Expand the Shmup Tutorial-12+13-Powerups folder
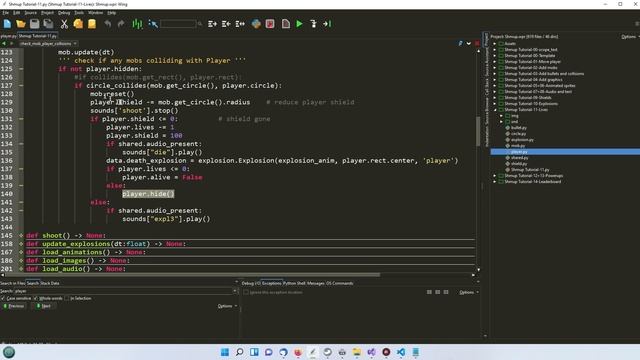The height and width of the screenshot is (360, 640). tap(495, 176)
